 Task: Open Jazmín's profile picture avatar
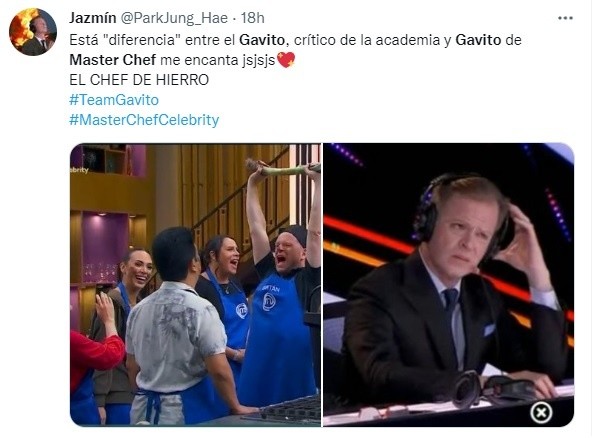[x=33, y=32]
